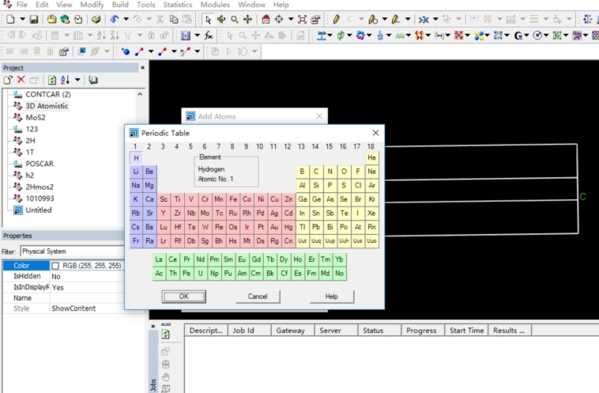Image resolution: width=599 pixels, height=393 pixels.
Task: Open dropdown arrow next to New icon
Action: coord(23,19)
